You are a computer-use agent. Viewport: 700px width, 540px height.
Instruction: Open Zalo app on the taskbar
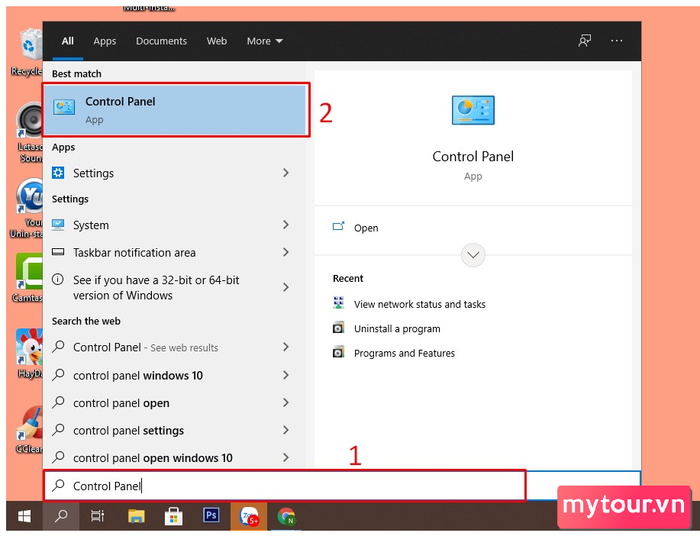click(x=249, y=516)
